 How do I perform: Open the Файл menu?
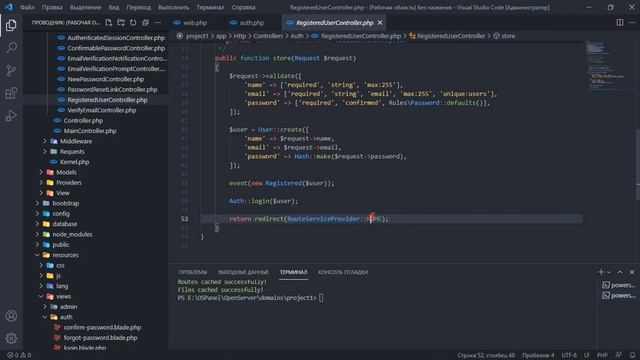(27, 7)
